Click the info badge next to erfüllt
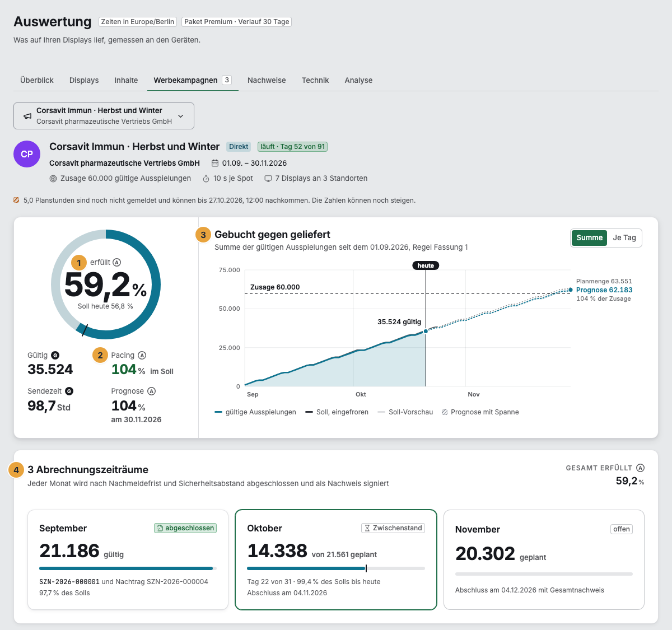This screenshot has width=672, height=630. [117, 262]
